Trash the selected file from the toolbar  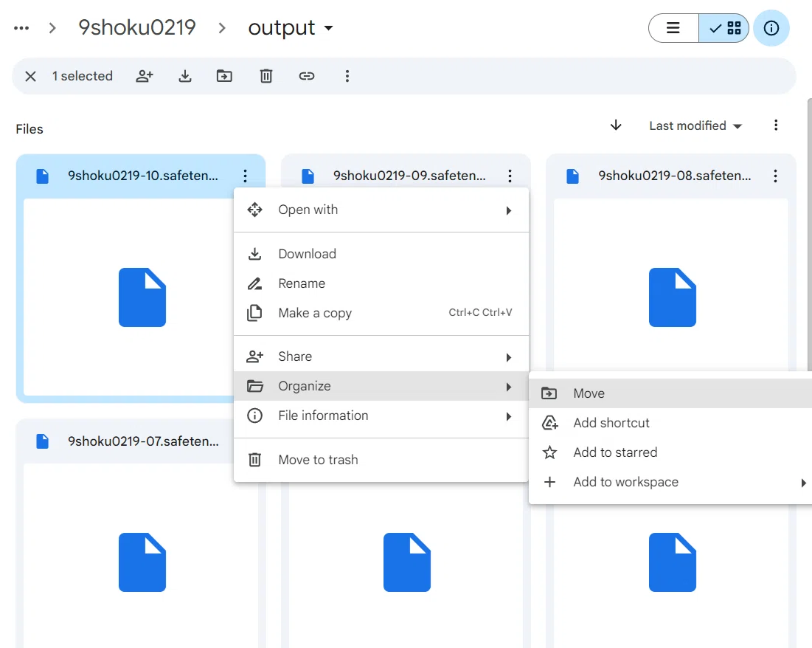coord(266,76)
